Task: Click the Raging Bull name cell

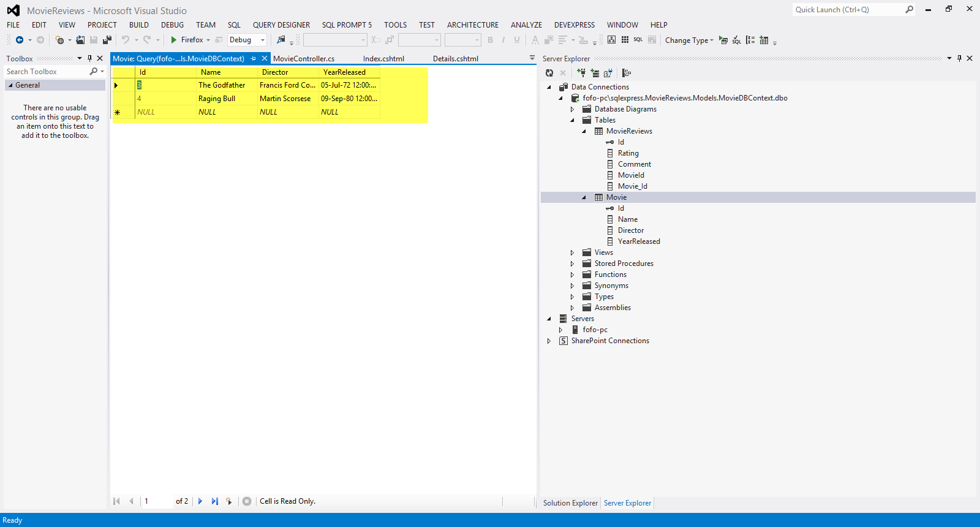Action: click(x=227, y=99)
